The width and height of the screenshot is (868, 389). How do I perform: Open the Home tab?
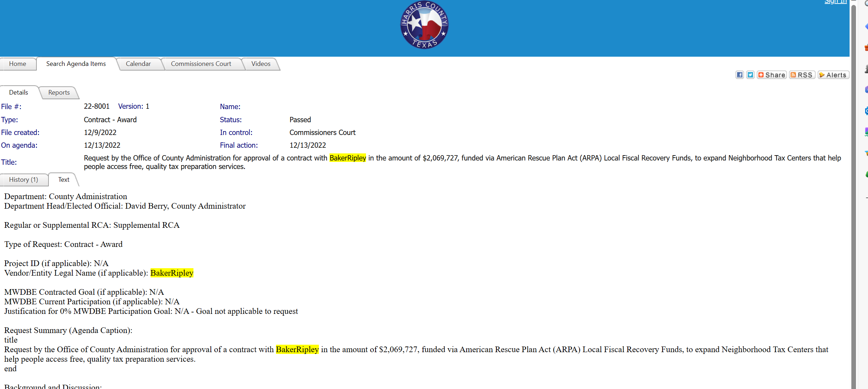(18, 64)
